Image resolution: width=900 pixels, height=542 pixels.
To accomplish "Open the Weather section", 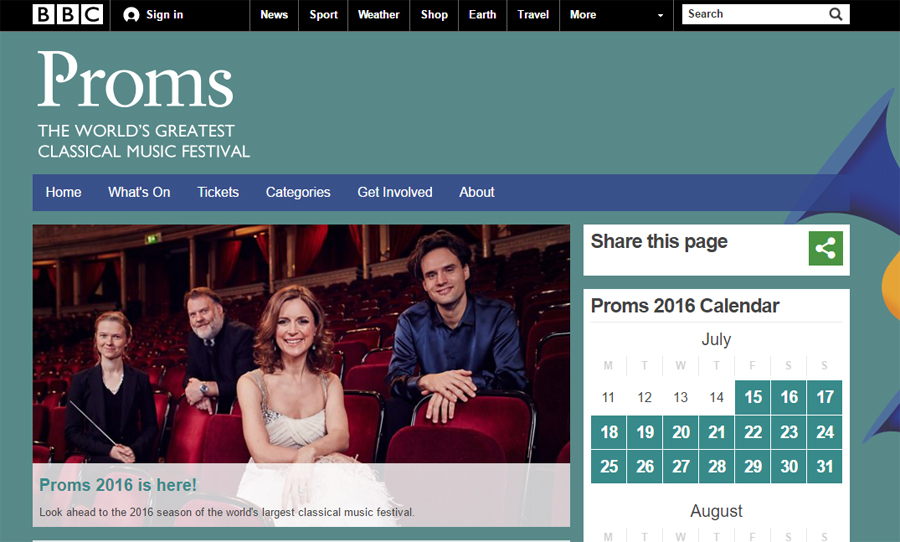I will [x=378, y=15].
